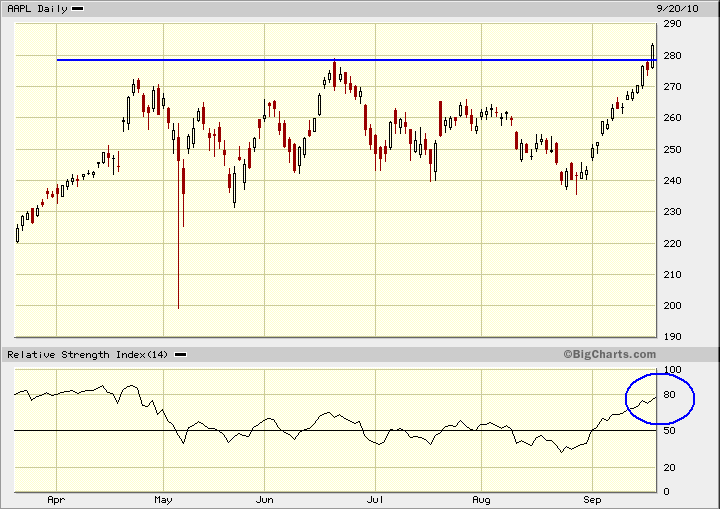This screenshot has width=720, height=509.
Task: Click the RSI 20 axis label
Action: [x=669, y=468]
